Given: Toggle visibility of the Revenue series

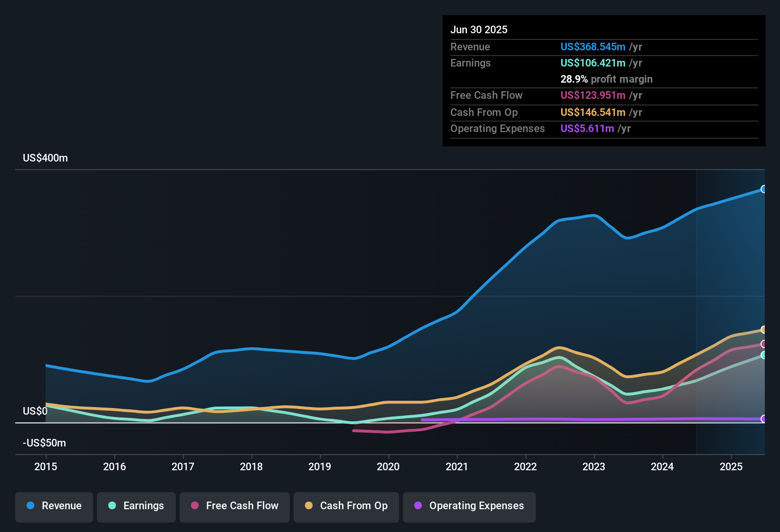Looking at the screenshot, I should (x=54, y=506).
